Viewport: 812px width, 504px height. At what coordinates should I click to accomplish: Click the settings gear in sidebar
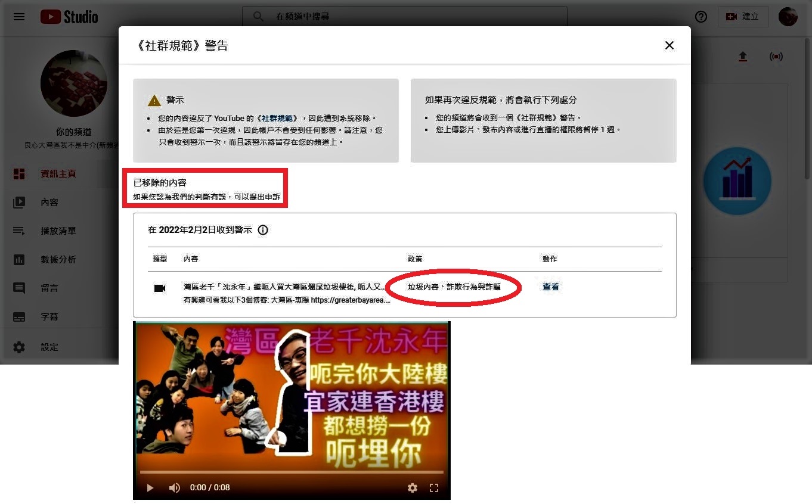19,347
